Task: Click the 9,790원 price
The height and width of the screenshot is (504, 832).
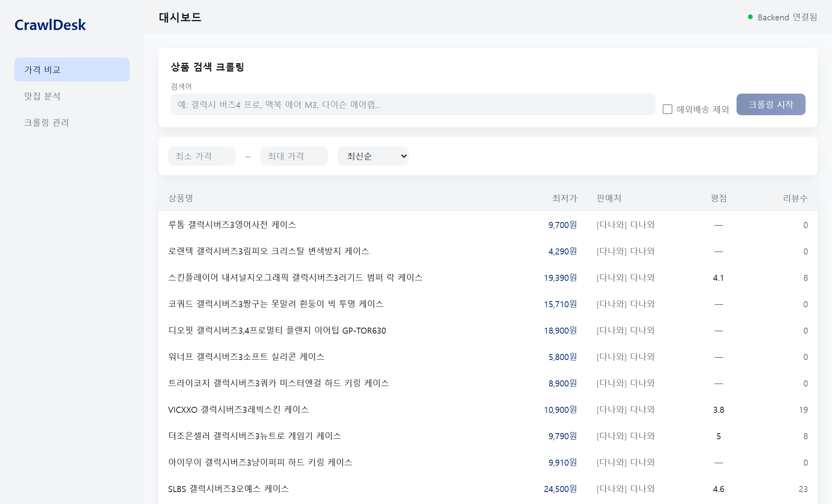Action: [563, 436]
